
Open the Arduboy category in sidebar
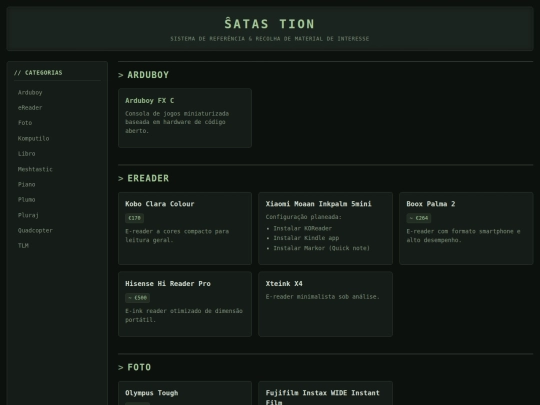point(30,92)
